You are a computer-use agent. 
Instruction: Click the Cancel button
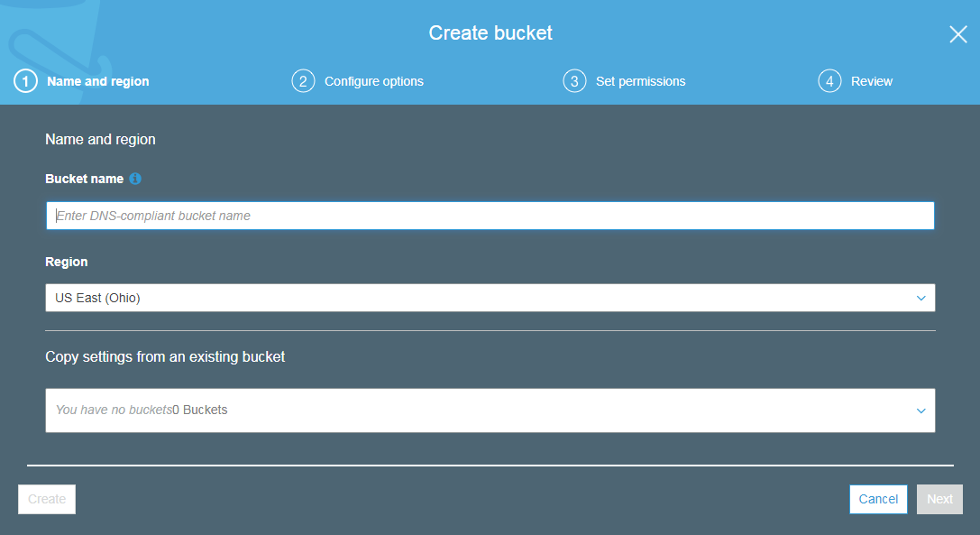[x=878, y=499]
